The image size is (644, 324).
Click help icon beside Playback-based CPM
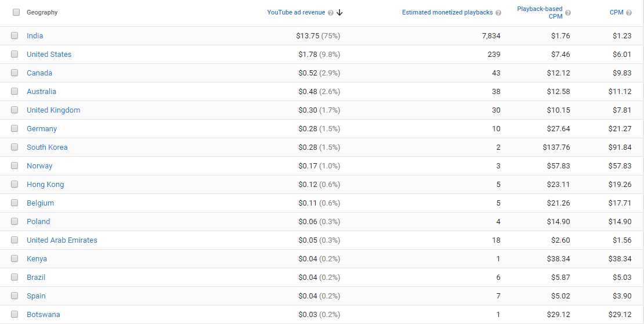point(568,13)
